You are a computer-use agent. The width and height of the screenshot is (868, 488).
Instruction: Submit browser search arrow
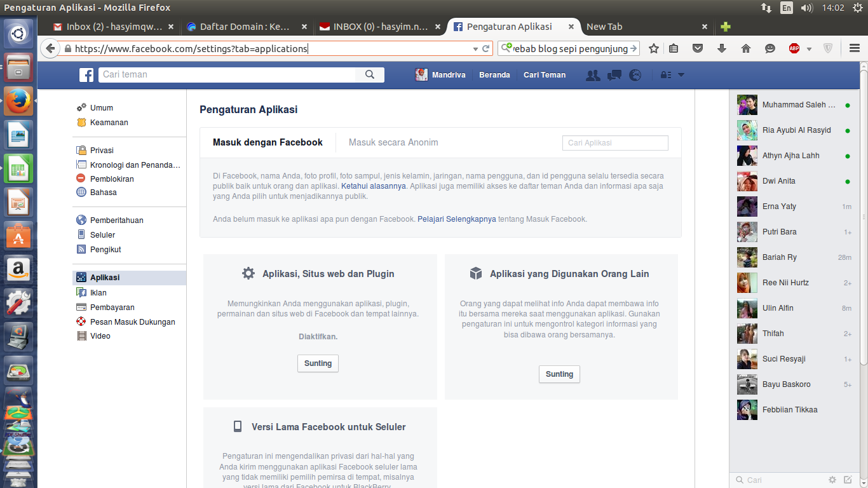[x=634, y=48]
